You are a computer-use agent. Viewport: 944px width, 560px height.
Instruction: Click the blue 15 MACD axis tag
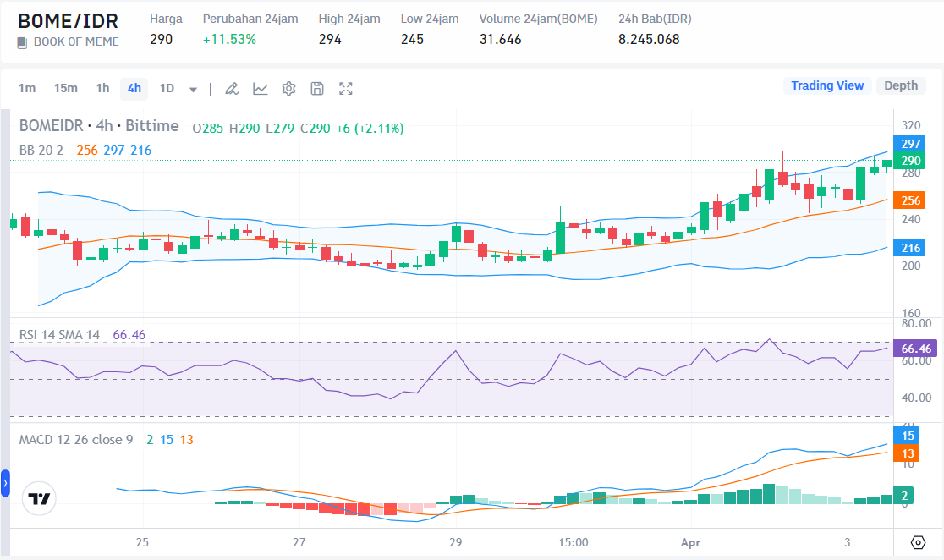click(x=906, y=436)
